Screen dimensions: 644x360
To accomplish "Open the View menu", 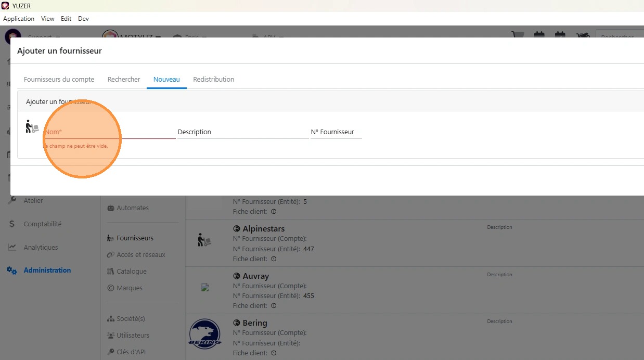I will [x=48, y=19].
